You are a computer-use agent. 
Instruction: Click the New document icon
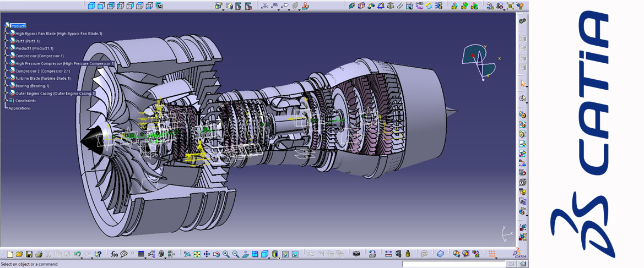tap(10, 254)
